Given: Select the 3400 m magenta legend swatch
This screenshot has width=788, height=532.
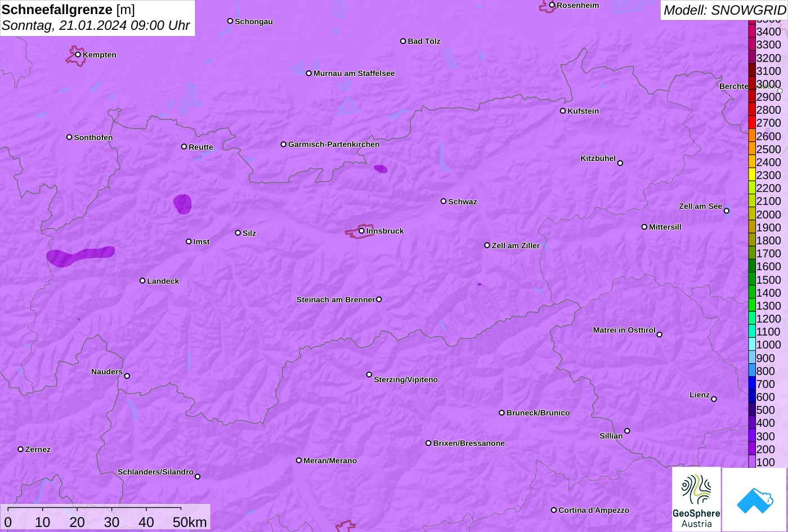Looking at the screenshot, I should coord(751,31).
